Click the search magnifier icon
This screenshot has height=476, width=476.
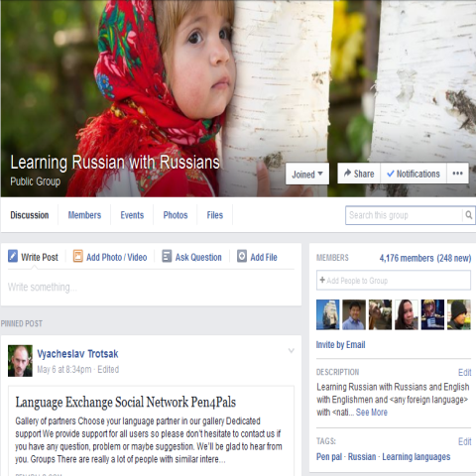pos(469,215)
